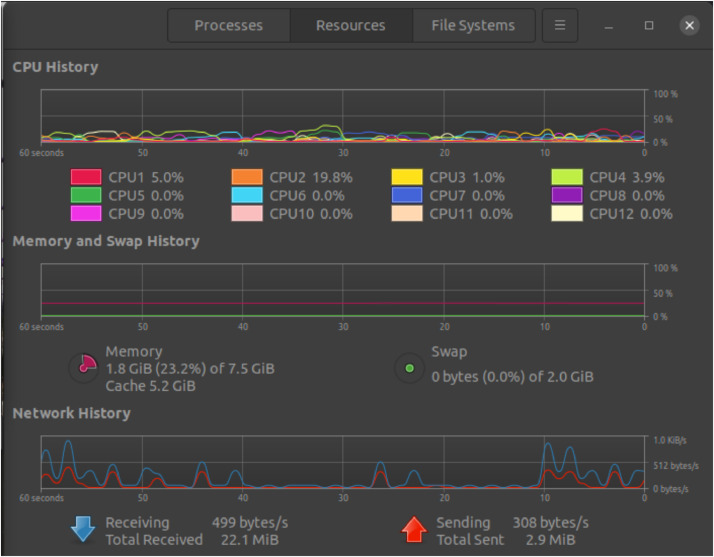Click the '499 bytes/s' receiving rate
Screen dimensions: 714x557
250,522
